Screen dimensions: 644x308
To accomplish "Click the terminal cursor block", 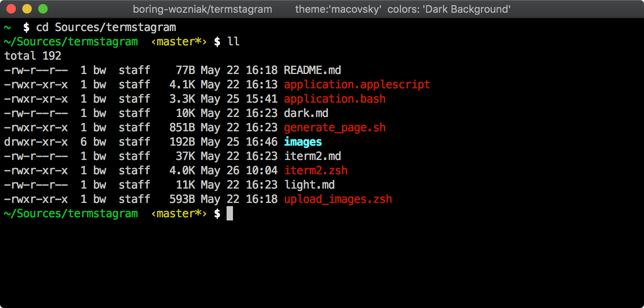I will 230,213.
